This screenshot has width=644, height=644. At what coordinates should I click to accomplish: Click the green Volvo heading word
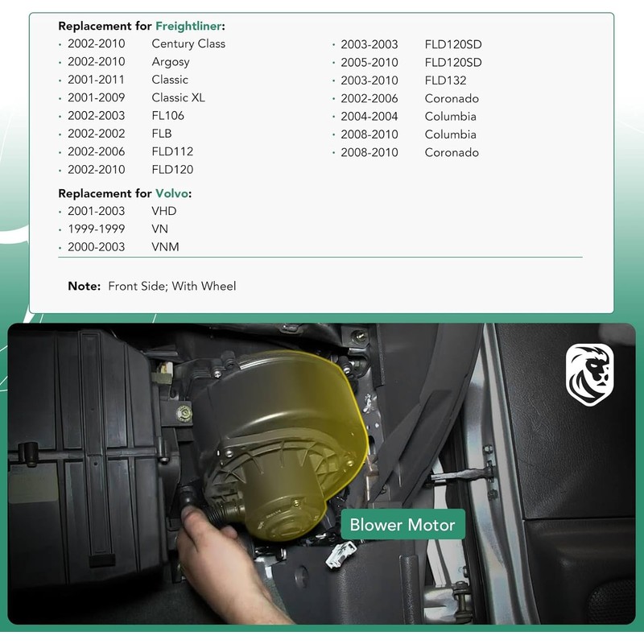point(171,193)
